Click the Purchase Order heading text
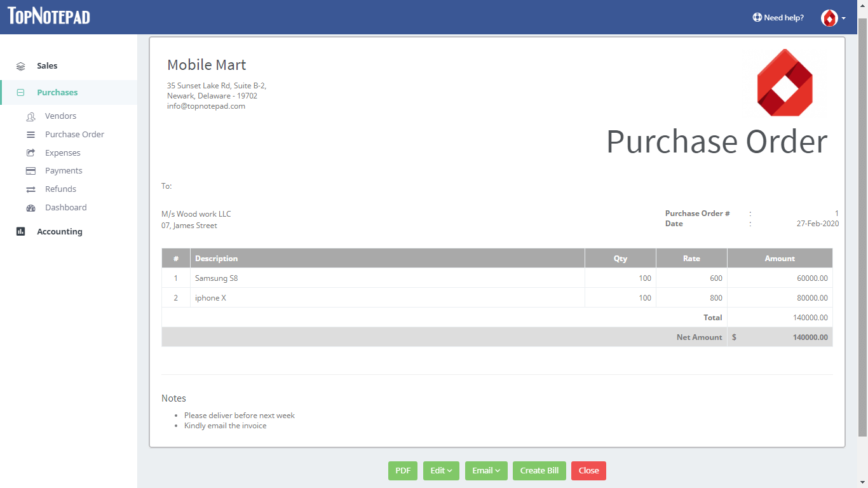The width and height of the screenshot is (868, 488). tap(717, 141)
